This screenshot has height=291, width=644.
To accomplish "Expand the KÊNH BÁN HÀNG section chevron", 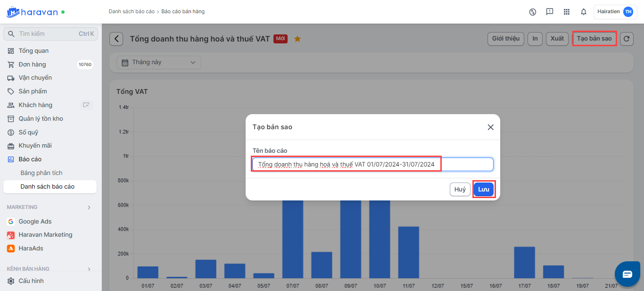I will click(x=89, y=269).
